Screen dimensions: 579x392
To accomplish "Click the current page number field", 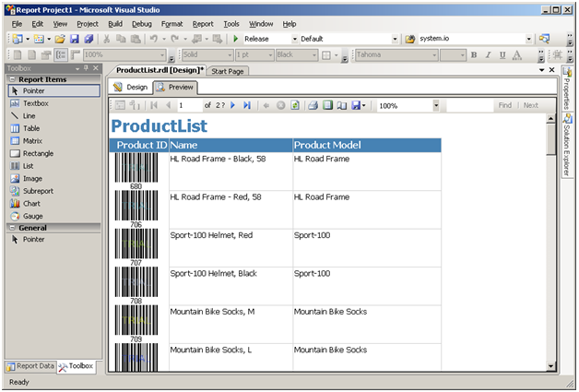I will [189, 105].
